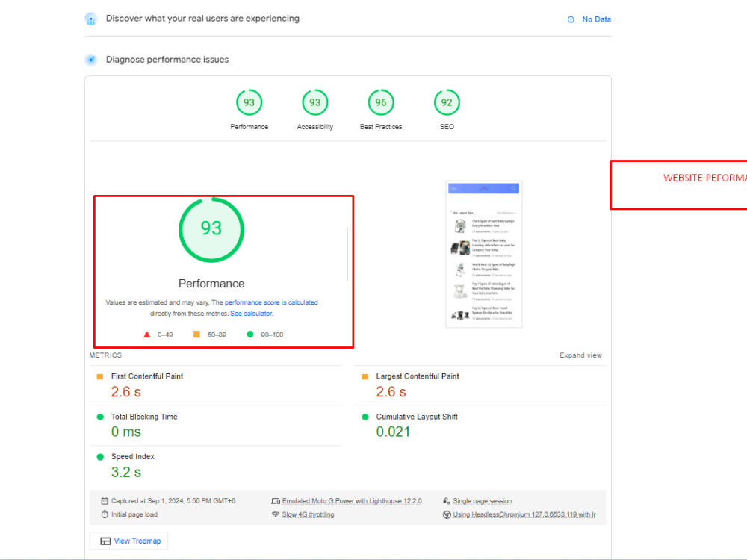The width and height of the screenshot is (747, 560).
Task: Click Expand view in metrics section
Action: (x=580, y=355)
